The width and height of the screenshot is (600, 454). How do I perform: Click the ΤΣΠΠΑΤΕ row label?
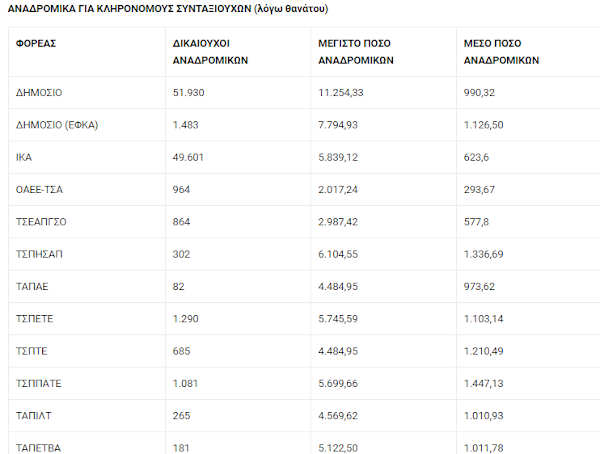(x=38, y=384)
